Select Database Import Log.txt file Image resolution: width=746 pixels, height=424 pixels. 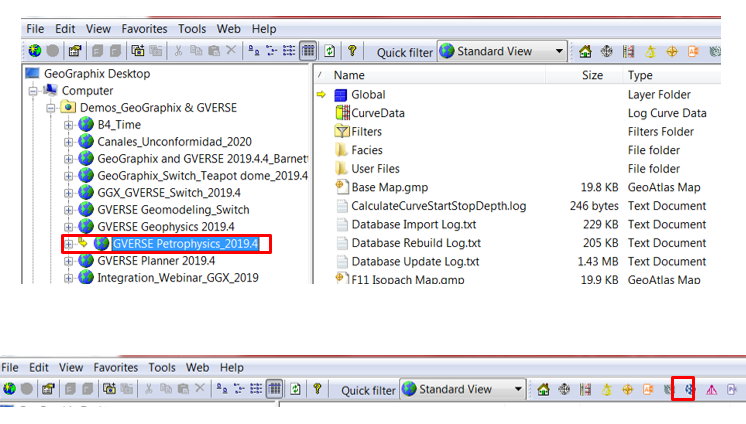414,225
